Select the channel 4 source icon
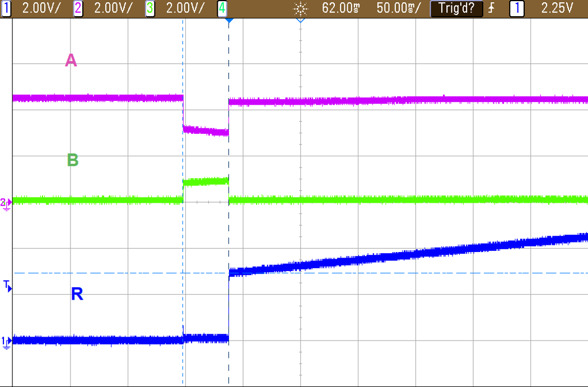The height and width of the screenshot is (387, 588). tap(221, 8)
